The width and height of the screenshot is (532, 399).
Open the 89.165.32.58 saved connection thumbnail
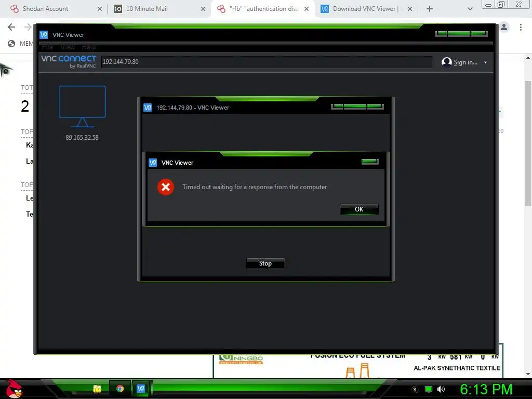[82, 113]
